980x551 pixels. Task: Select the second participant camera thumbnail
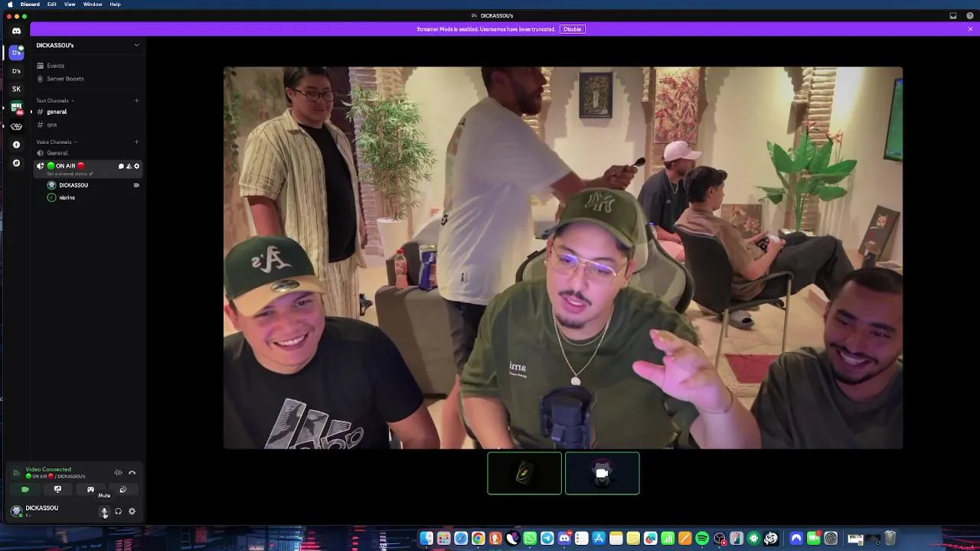point(602,474)
